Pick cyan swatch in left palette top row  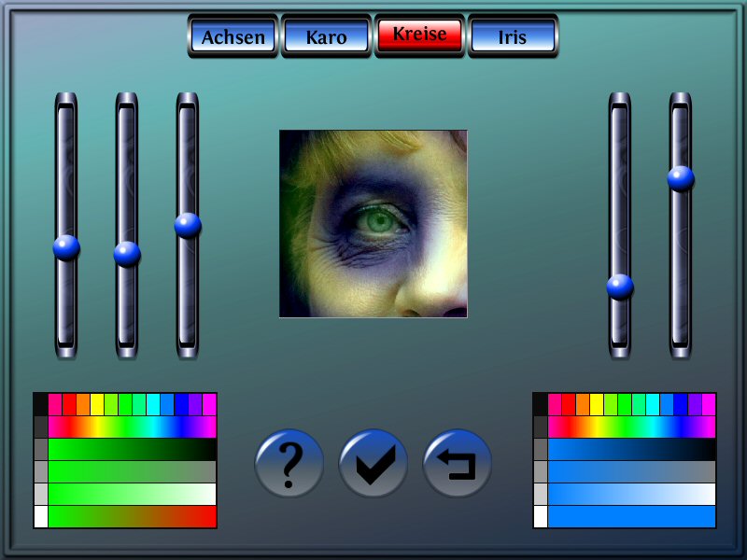(153, 405)
